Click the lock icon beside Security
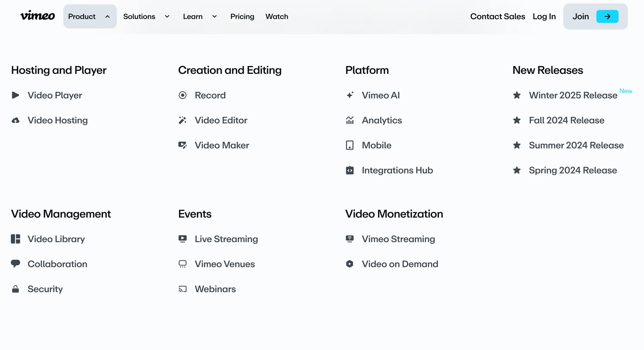 [x=15, y=289]
